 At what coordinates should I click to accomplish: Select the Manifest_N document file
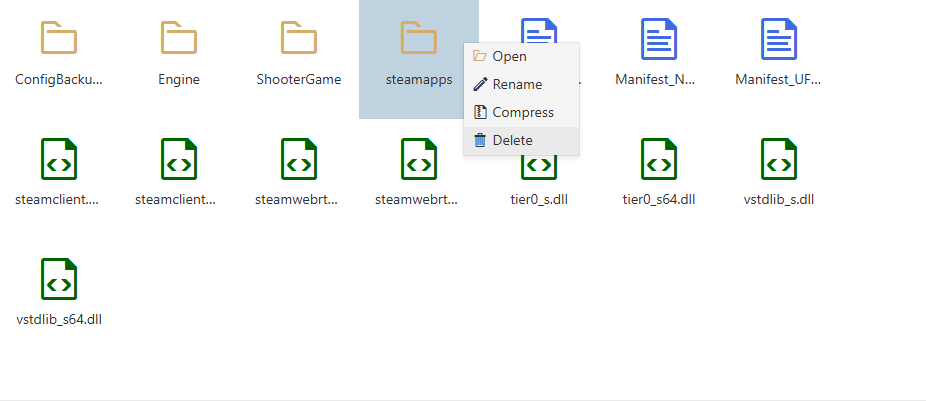(659, 39)
